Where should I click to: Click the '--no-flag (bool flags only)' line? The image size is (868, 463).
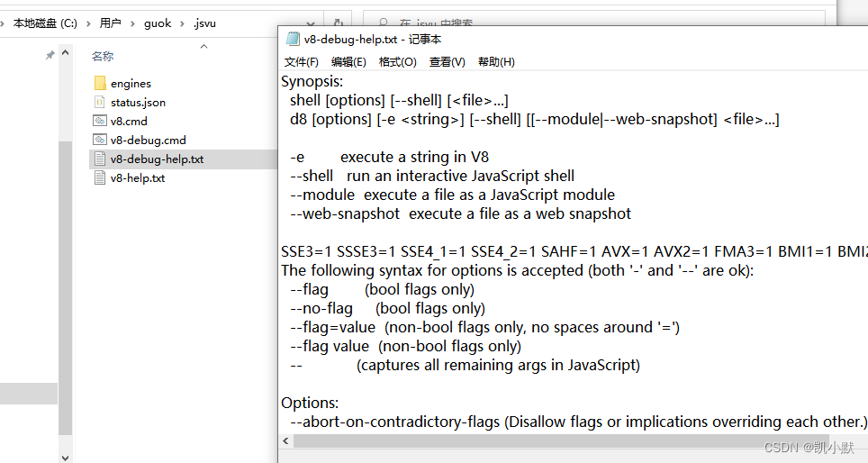[x=387, y=308]
